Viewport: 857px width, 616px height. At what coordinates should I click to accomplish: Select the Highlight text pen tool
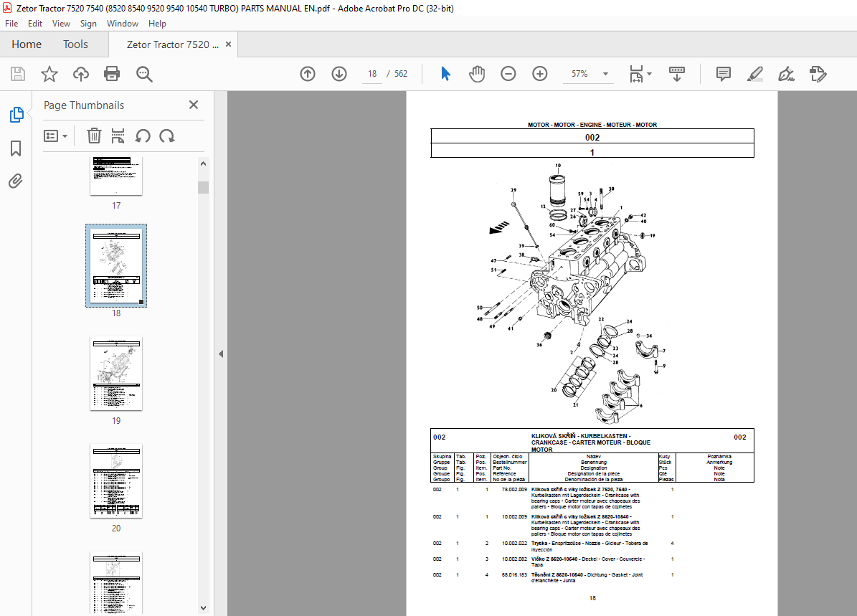point(754,74)
